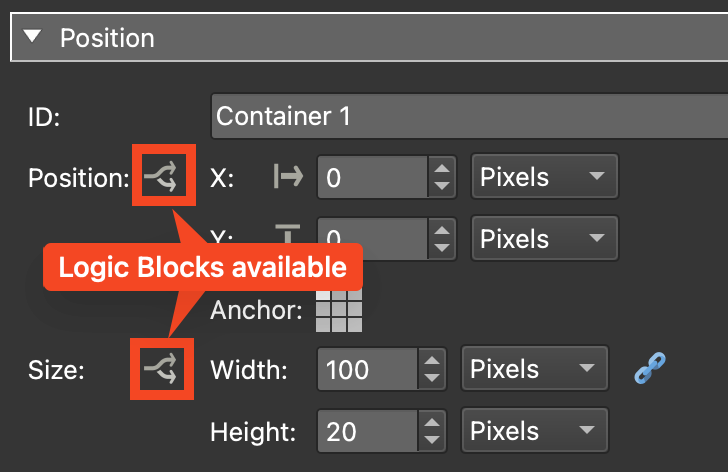728x472 pixels.
Task: Select the center anchor point in grid
Action: point(339,310)
